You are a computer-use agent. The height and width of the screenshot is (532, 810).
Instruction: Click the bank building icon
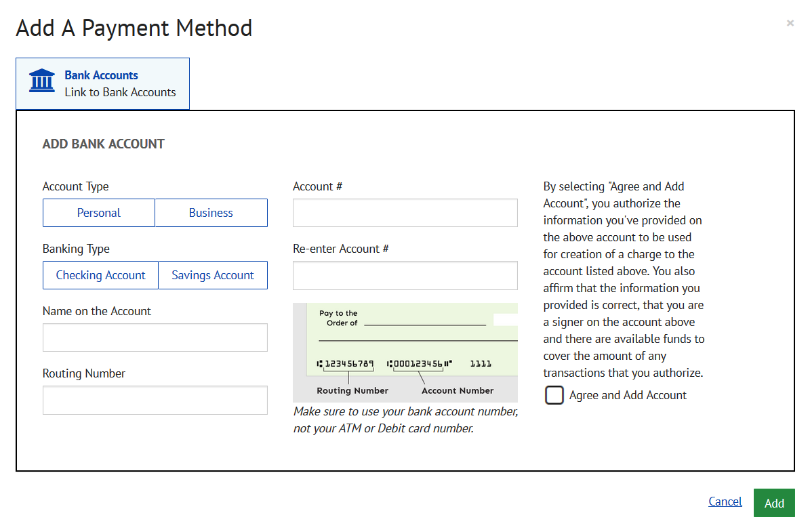coord(42,81)
